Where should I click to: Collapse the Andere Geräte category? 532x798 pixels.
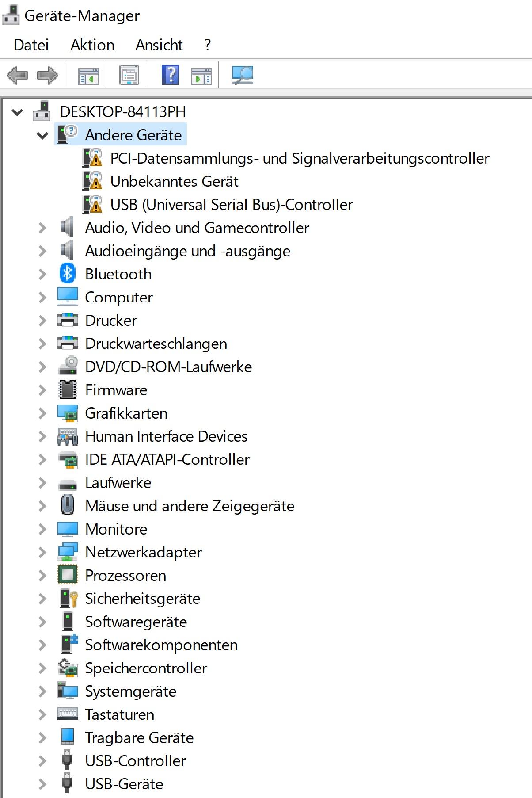[x=42, y=135]
